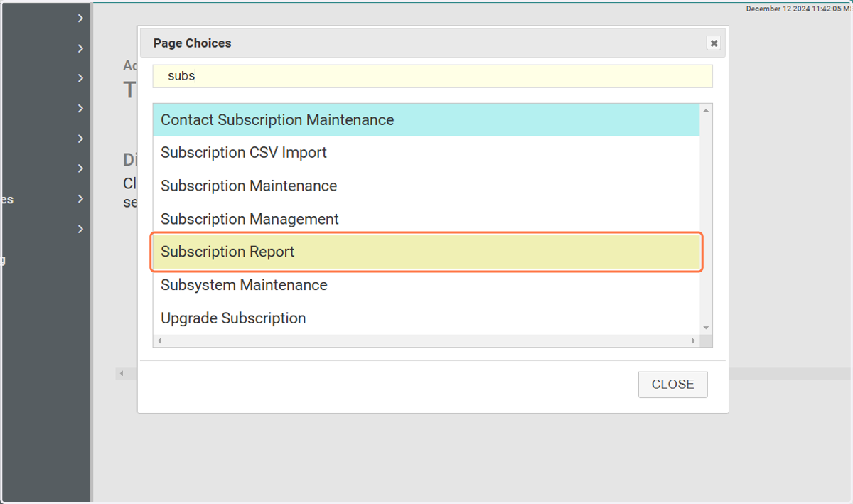Select Subscription Report entry
Screen dimensions: 853x504
pos(426,252)
